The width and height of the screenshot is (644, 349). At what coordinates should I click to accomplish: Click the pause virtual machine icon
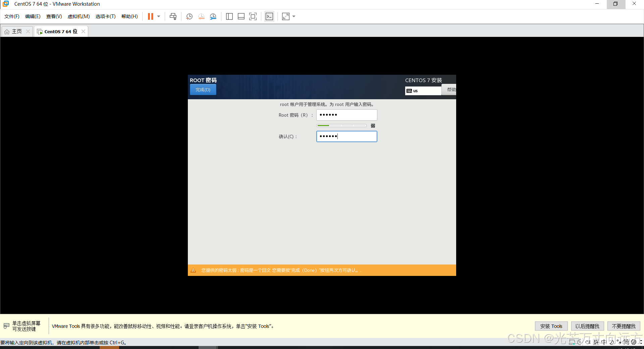[151, 16]
